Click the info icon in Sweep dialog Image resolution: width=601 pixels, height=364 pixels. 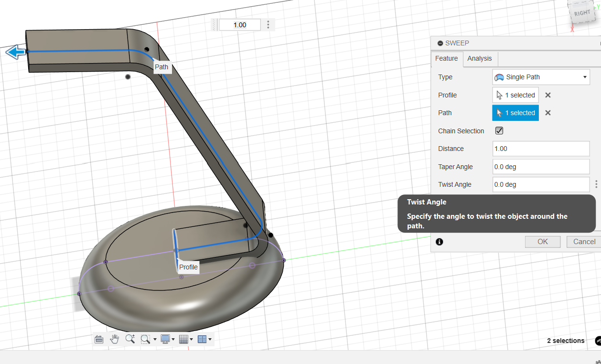click(x=440, y=242)
